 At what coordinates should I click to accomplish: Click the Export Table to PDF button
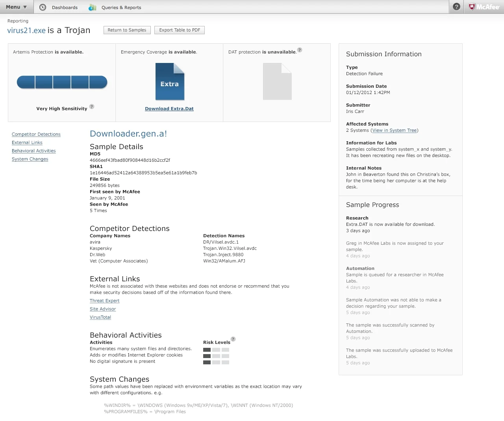coord(179,30)
